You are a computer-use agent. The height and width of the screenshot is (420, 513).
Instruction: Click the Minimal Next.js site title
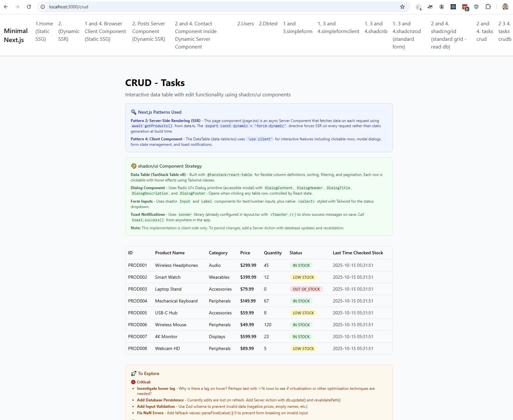16,35
